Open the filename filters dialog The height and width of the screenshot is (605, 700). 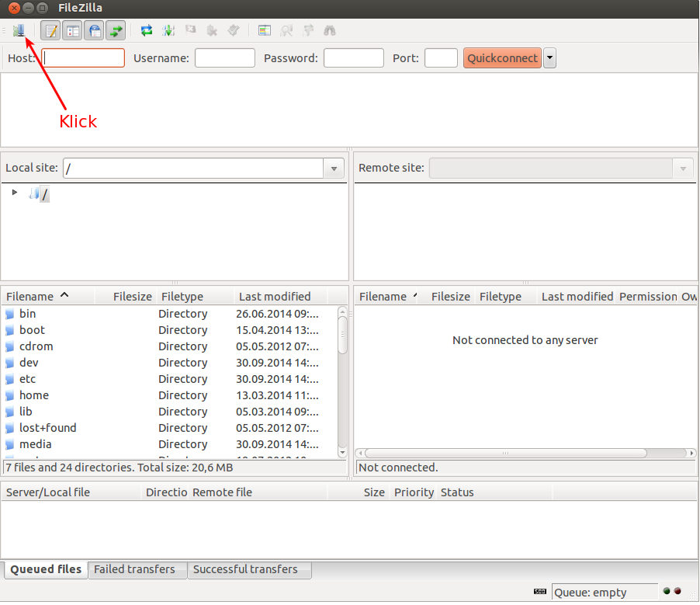coord(264,30)
